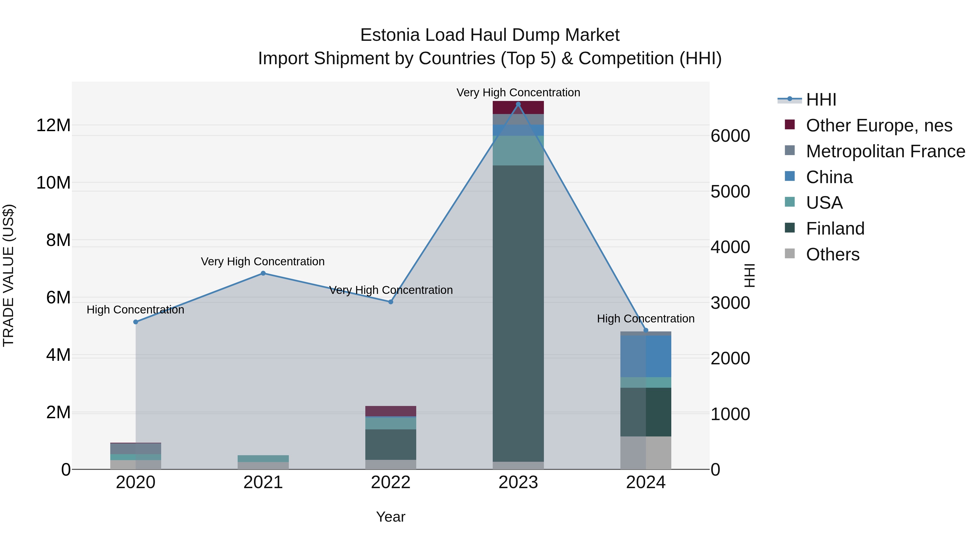
Task: Click the 2M trade value axis label
Action: point(58,413)
